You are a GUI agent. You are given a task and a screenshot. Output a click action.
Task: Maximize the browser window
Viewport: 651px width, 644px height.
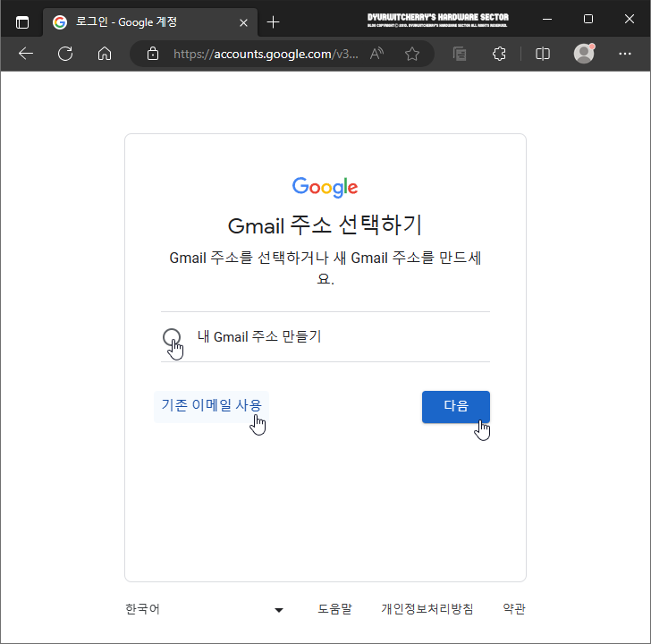588,19
